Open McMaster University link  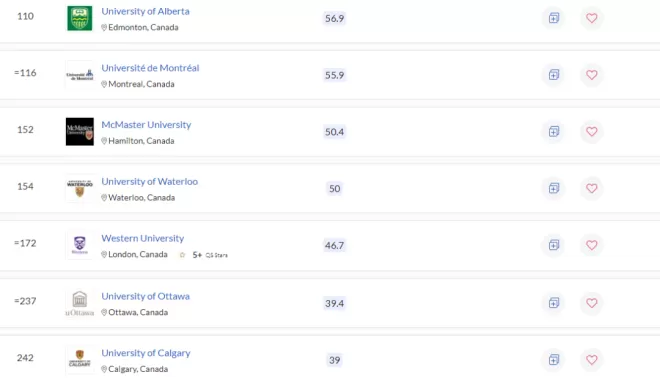point(146,125)
